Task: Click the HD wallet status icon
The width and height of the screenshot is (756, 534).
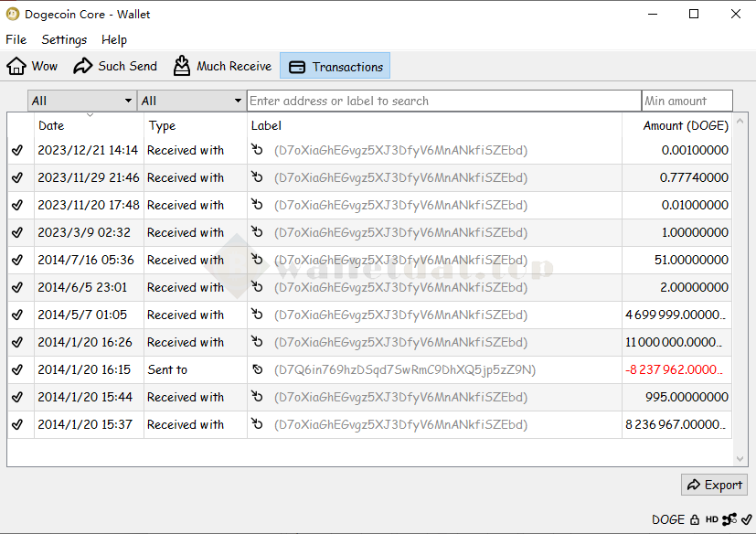Action: click(x=711, y=519)
